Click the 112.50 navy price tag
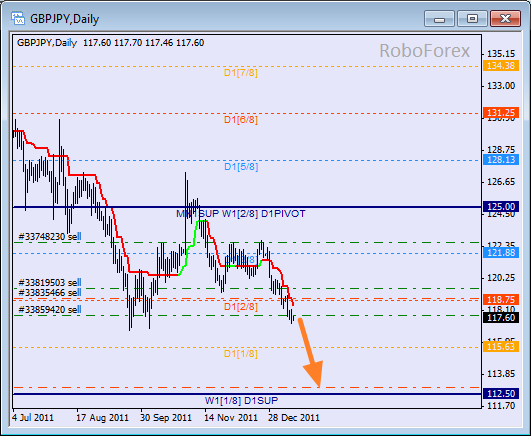 coord(501,394)
